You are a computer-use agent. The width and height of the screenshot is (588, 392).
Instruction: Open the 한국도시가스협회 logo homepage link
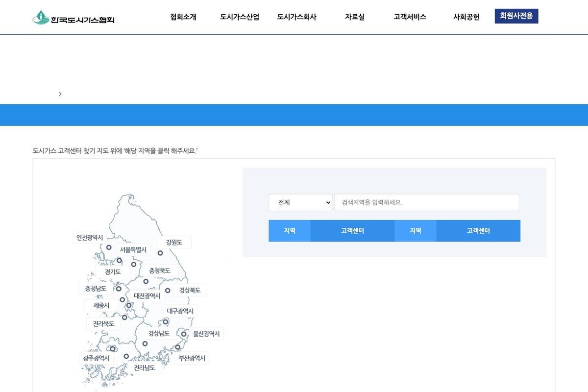point(73,18)
